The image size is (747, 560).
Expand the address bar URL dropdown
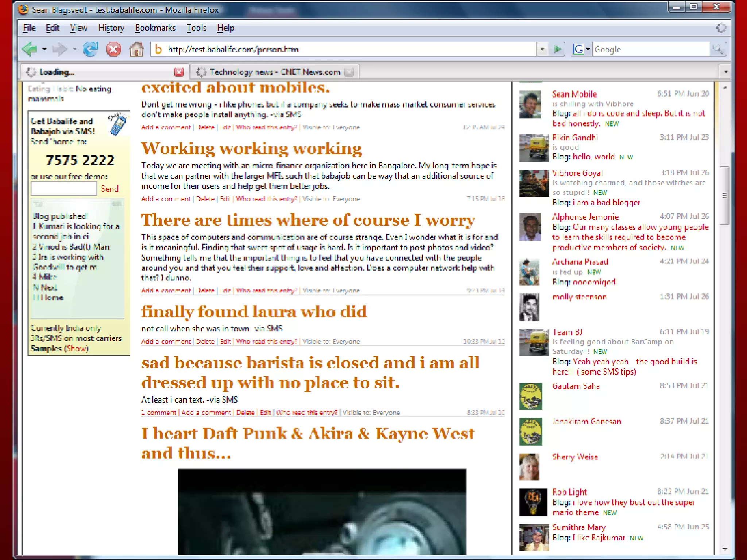[x=542, y=49]
